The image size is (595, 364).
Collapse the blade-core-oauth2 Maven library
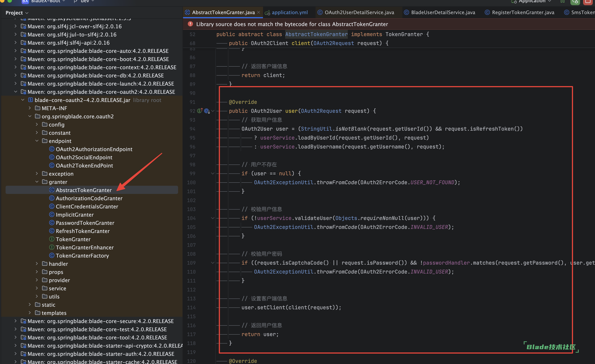pos(16,92)
